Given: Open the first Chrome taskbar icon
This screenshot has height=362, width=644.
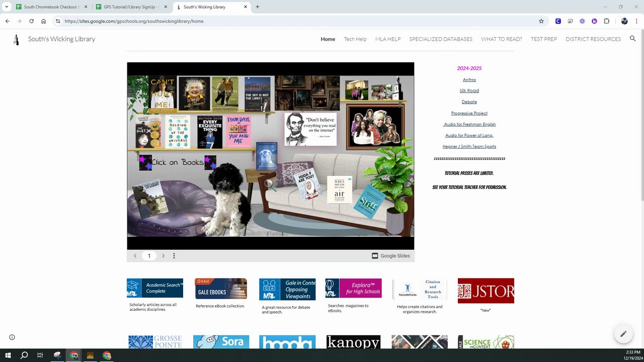Looking at the screenshot, I should click(x=74, y=355).
